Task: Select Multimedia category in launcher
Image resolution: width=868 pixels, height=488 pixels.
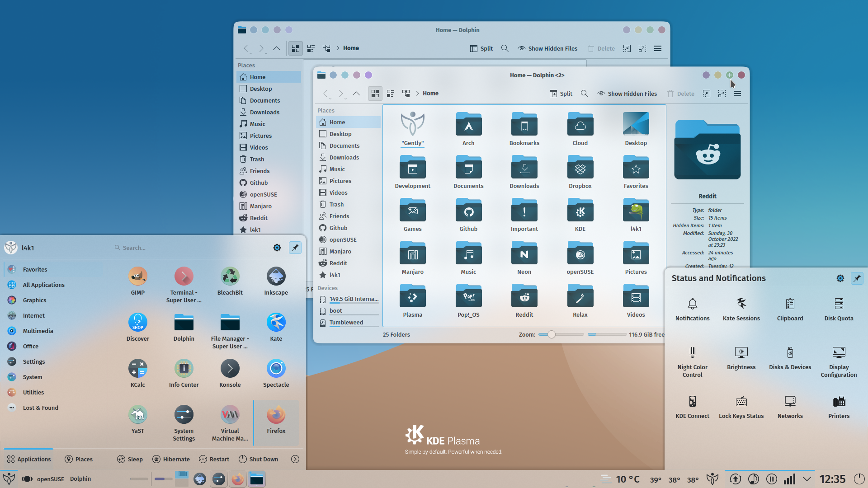Action: point(53,331)
